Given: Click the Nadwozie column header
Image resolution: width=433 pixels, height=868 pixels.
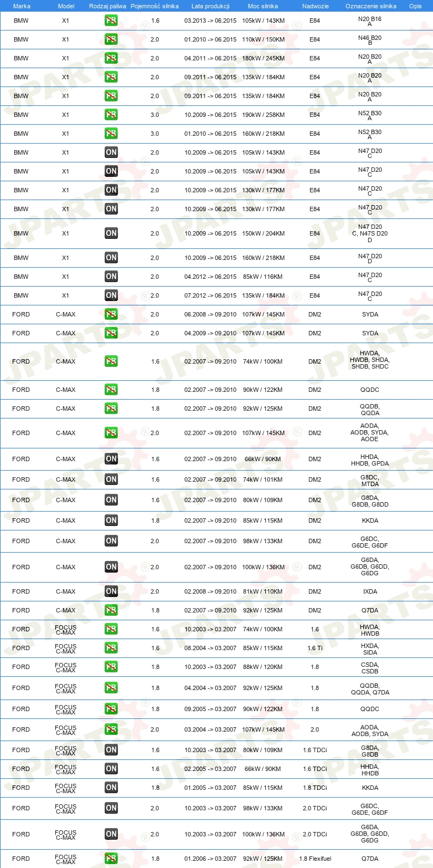Looking at the screenshot, I should click(315, 6).
